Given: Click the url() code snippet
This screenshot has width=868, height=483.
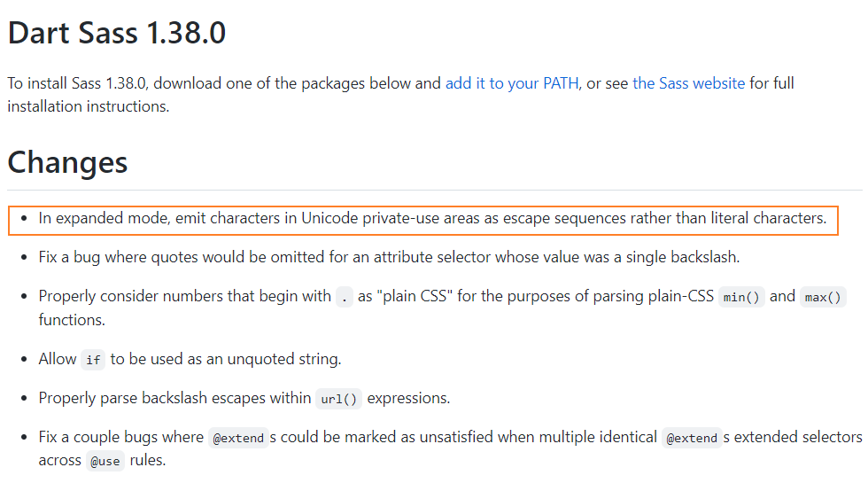Looking at the screenshot, I should [x=338, y=399].
